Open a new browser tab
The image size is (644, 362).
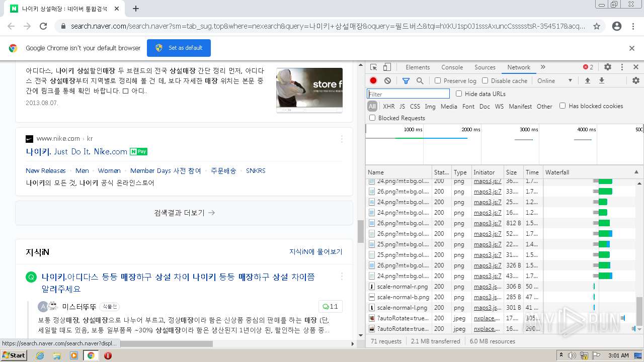pos(136,9)
